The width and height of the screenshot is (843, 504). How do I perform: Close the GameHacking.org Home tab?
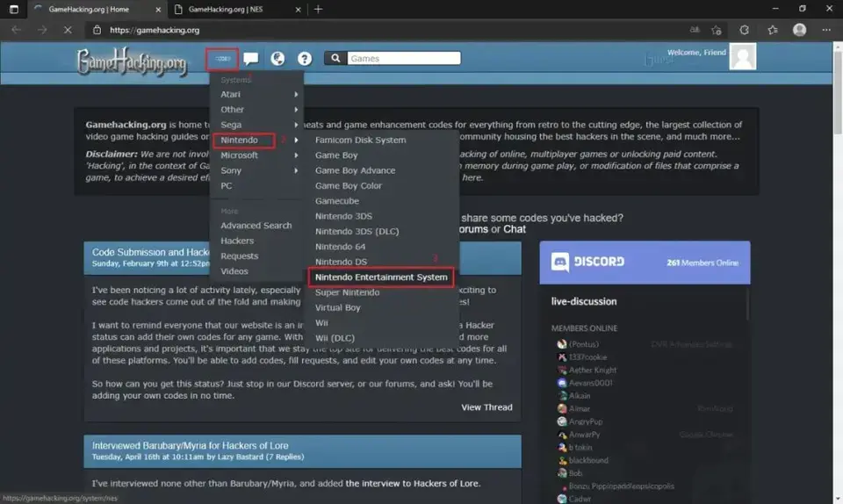point(157,10)
